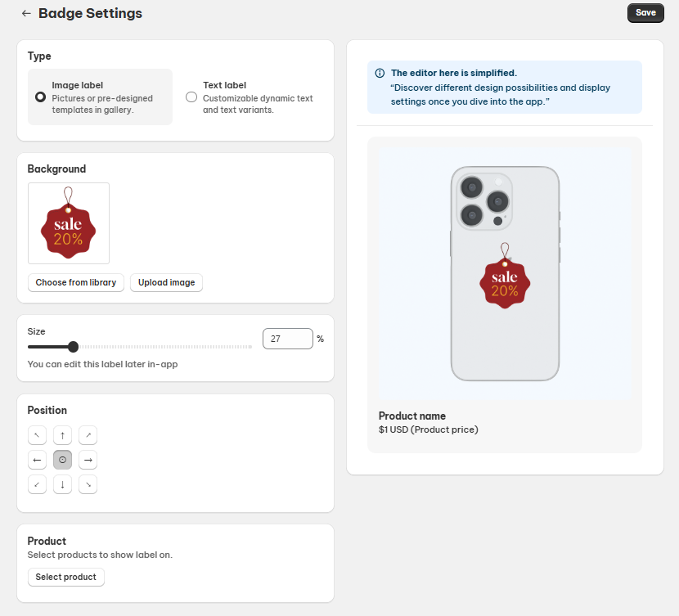The image size is (679, 616).
Task: Set position to bottom-center down arrow
Action: click(x=63, y=484)
